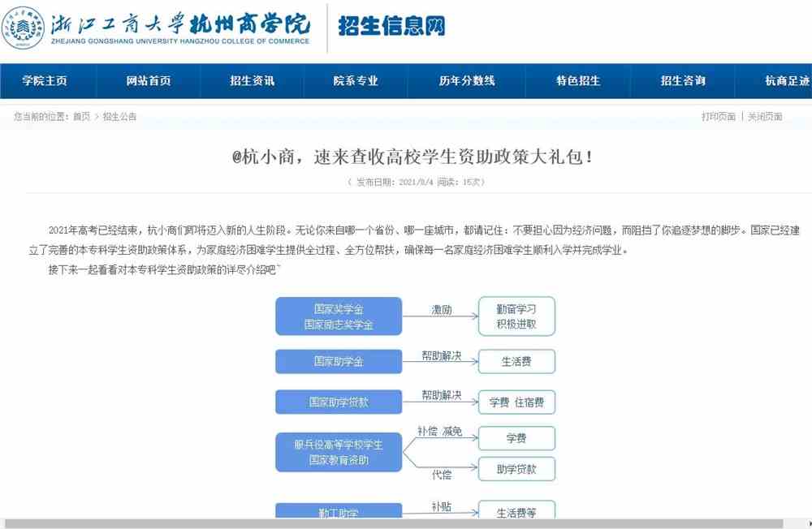Click 打印页面 to print the page

coord(719,117)
